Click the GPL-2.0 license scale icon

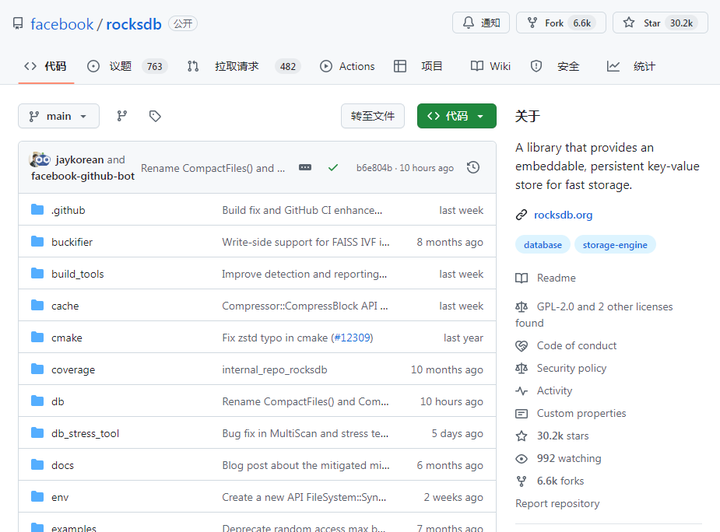pos(522,307)
